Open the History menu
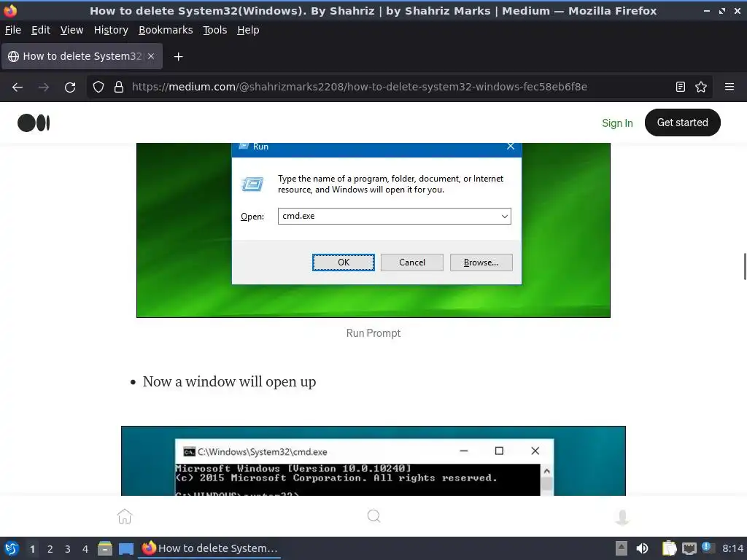Viewport: 747px width, 560px height. point(111,30)
